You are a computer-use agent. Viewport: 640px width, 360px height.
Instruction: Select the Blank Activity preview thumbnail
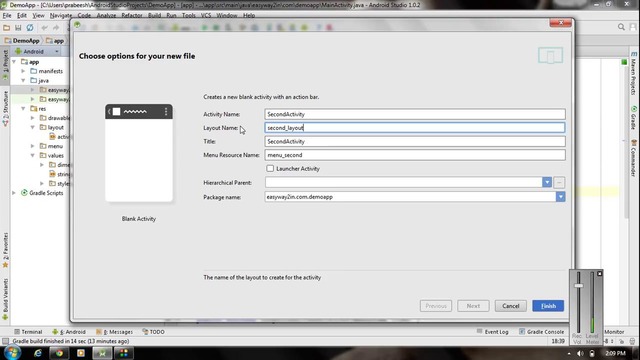[139, 153]
